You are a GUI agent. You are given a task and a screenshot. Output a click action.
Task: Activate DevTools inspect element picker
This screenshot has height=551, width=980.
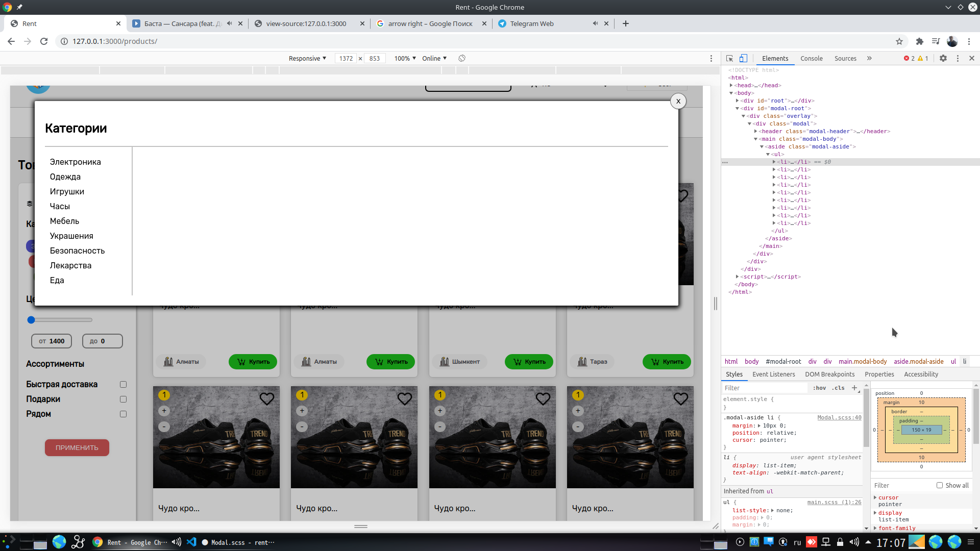(729, 58)
